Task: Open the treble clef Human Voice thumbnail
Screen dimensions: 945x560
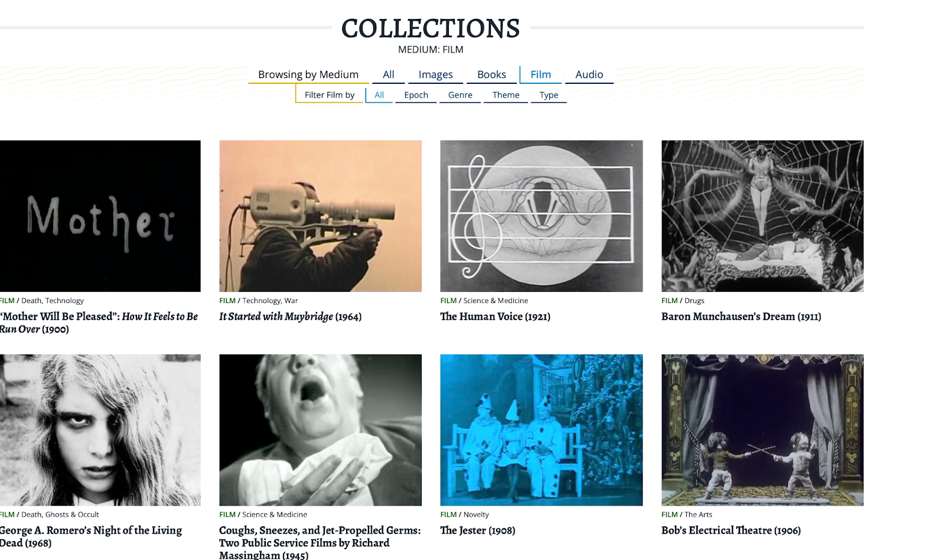Action: (541, 216)
